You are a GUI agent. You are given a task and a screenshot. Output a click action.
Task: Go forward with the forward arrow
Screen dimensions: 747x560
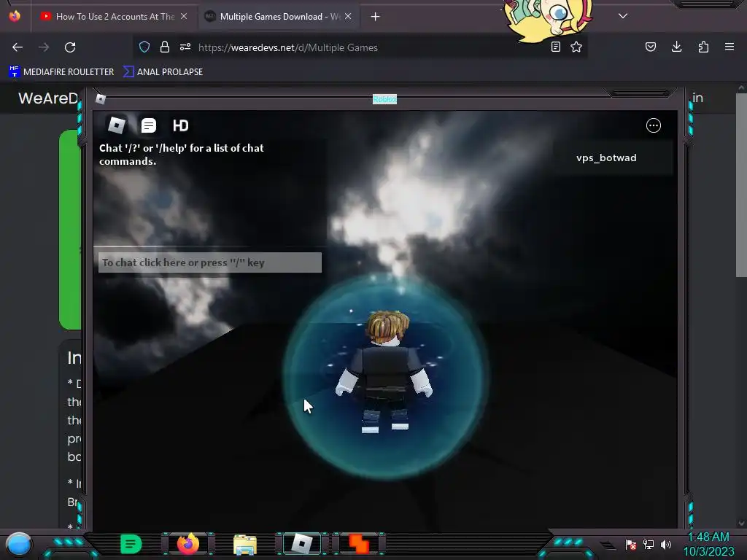tap(44, 47)
